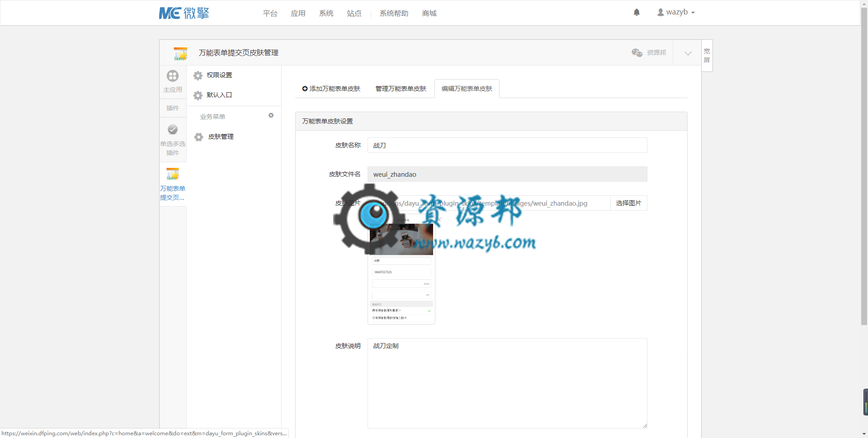This screenshot has width=868, height=438.
Task: Expand the header chevron dropdown
Action: point(688,53)
